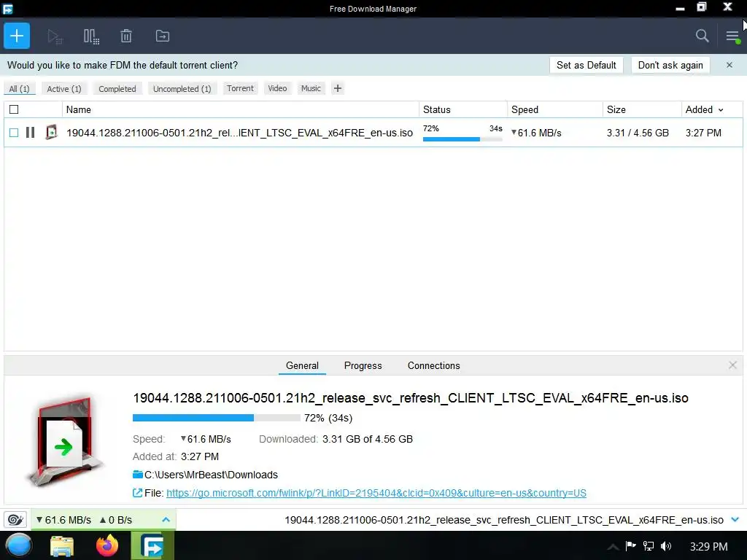Toggle snail speed limit mode
Viewport: 747px width, 560px height.
15,519
